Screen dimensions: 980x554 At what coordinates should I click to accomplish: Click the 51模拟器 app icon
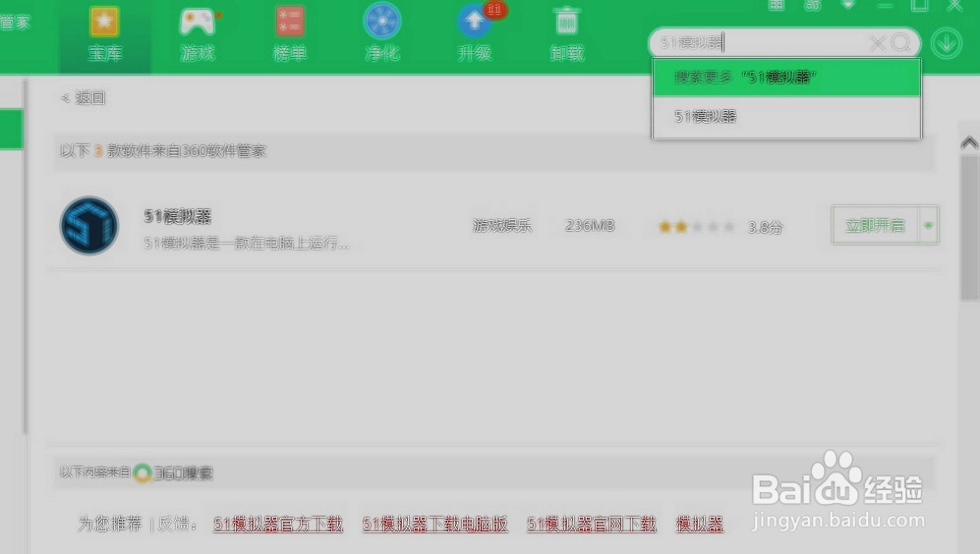tap(89, 226)
